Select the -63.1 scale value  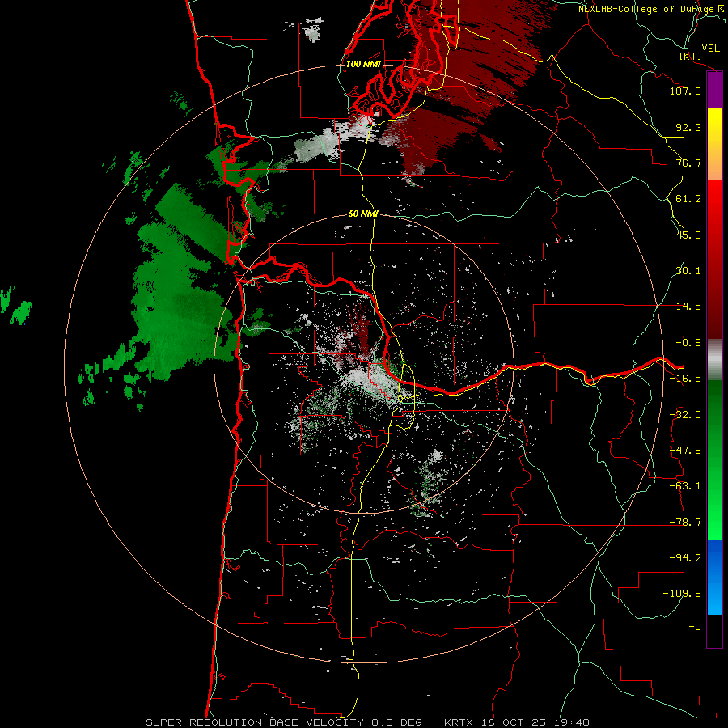click(685, 486)
